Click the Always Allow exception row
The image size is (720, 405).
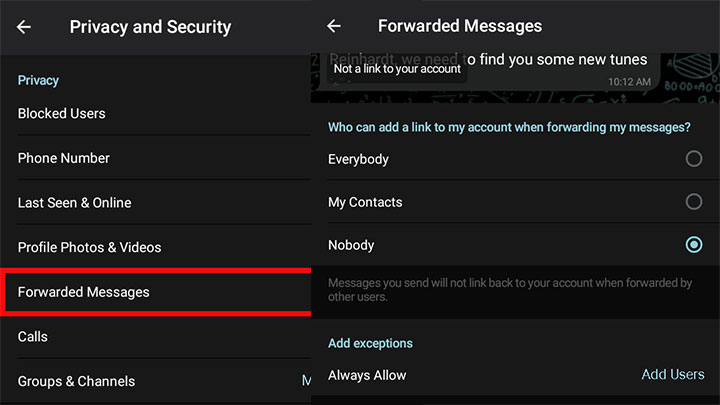tap(515, 375)
